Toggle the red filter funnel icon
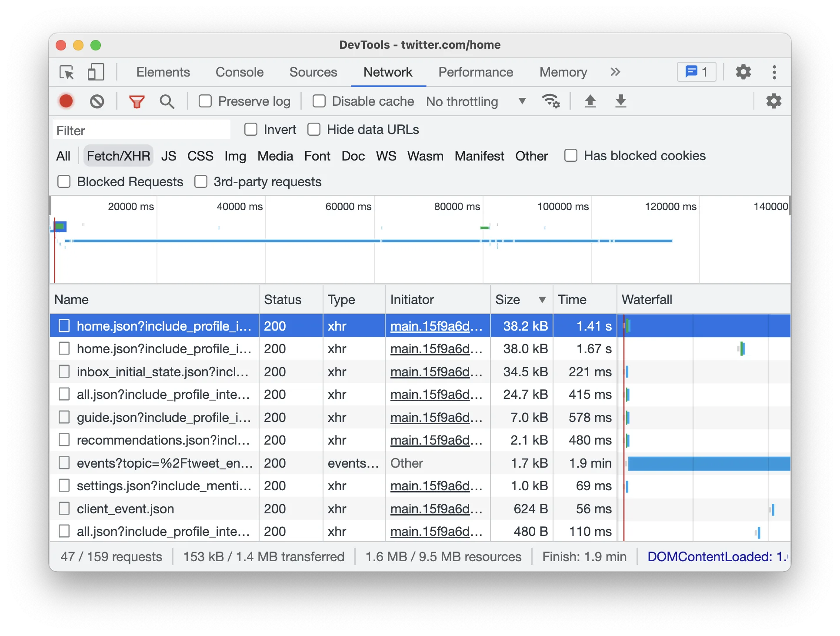Viewport: 840px width, 636px height. [x=137, y=101]
